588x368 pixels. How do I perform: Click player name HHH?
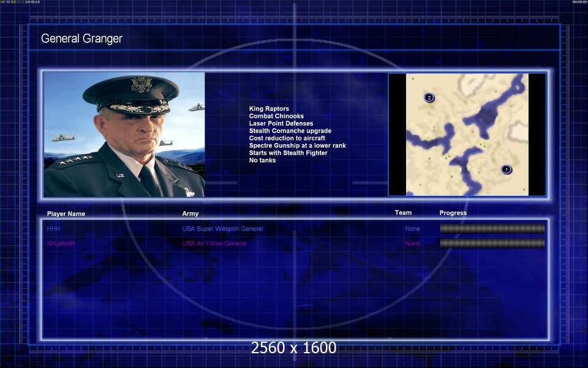(x=54, y=228)
